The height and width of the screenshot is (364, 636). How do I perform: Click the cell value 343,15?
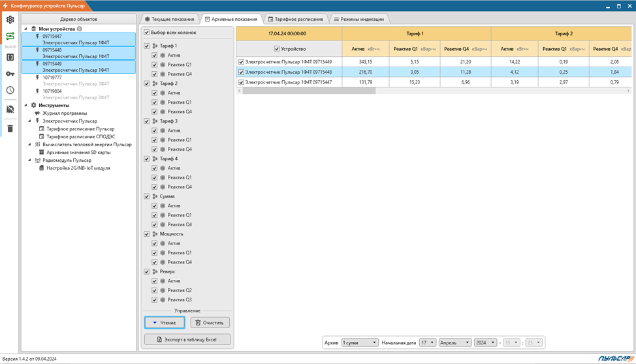coord(366,62)
